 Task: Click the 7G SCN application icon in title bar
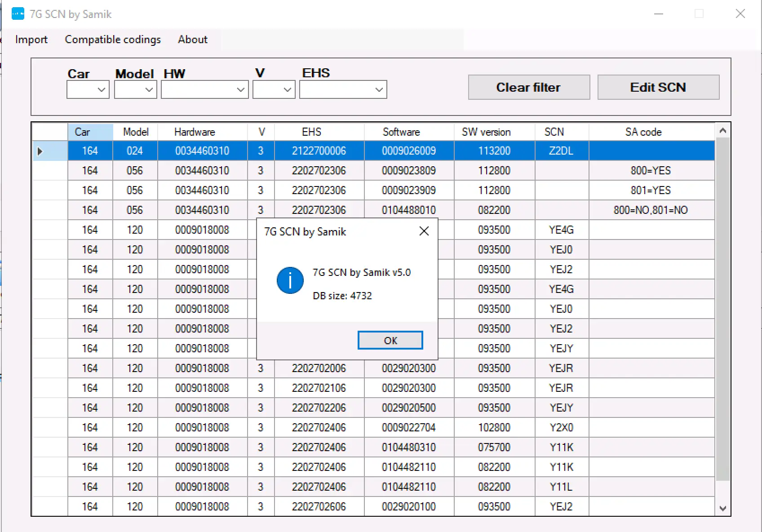tap(18, 13)
